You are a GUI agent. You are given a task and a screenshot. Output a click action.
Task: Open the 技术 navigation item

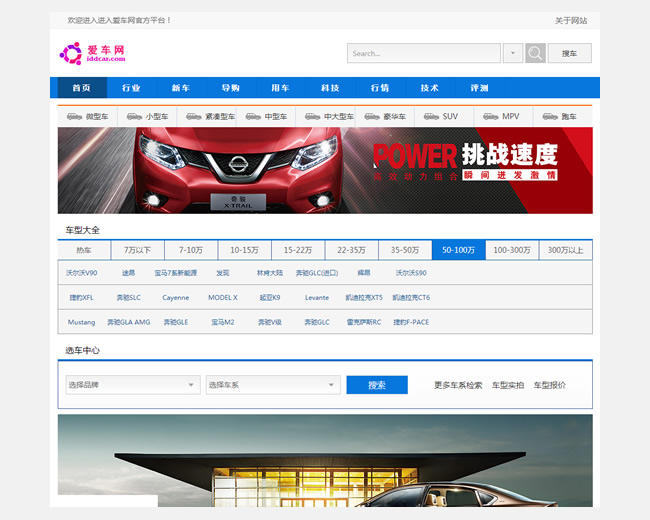click(x=429, y=87)
